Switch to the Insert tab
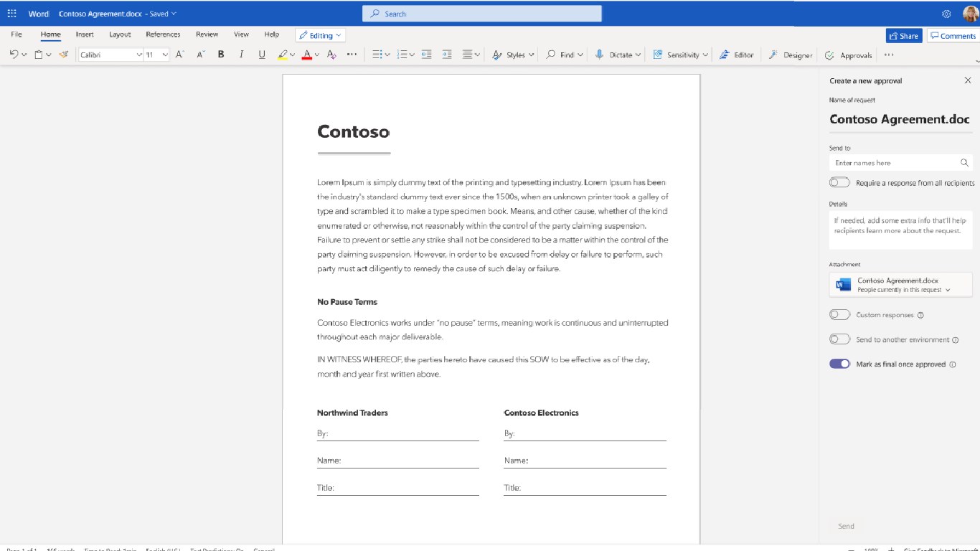The width and height of the screenshot is (980, 551). click(85, 34)
